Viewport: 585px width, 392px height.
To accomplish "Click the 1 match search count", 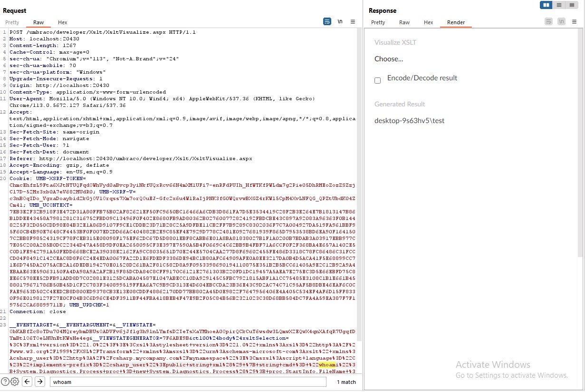I will (x=346, y=382).
